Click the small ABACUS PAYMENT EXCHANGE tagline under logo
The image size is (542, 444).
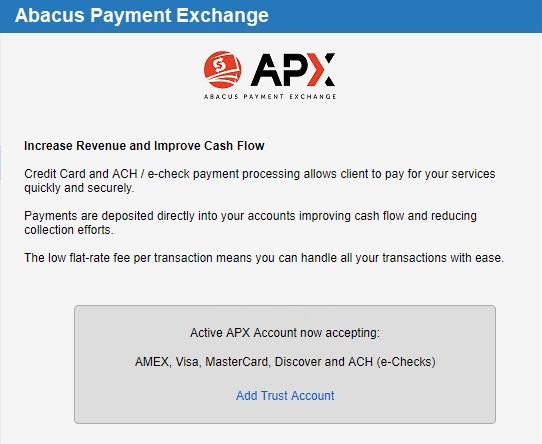(x=270, y=96)
